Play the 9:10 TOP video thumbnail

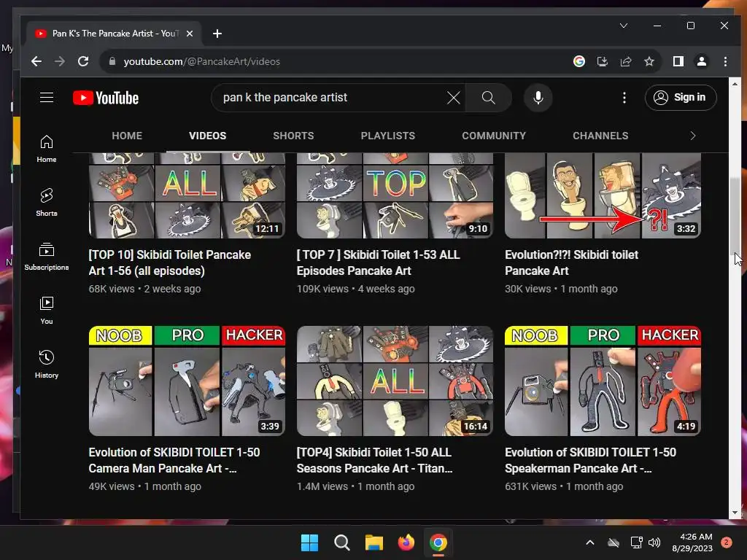pos(395,195)
